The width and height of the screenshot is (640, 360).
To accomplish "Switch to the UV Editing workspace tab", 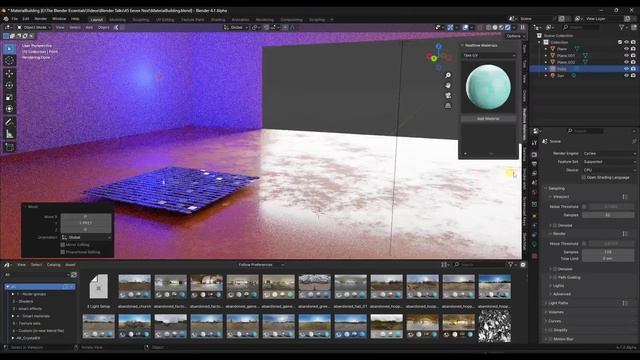I will coord(165,20).
